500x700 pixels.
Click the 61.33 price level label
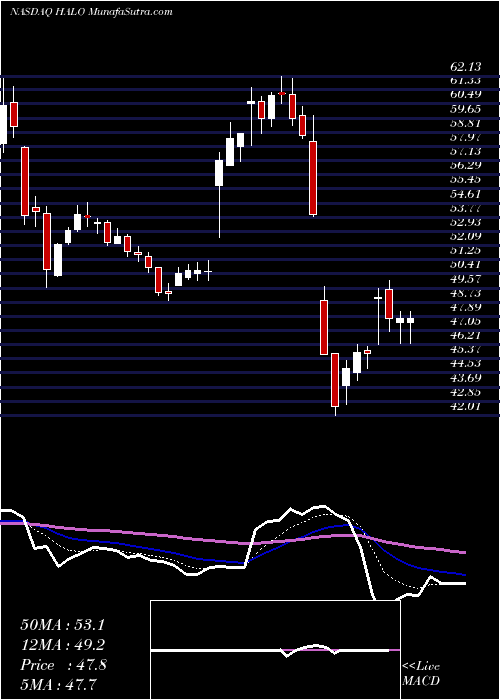tap(466, 80)
